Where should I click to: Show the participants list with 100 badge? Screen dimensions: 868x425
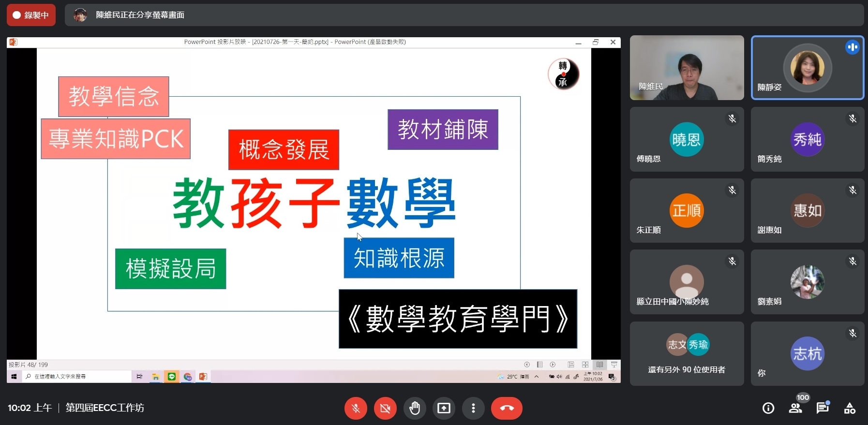coord(795,408)
